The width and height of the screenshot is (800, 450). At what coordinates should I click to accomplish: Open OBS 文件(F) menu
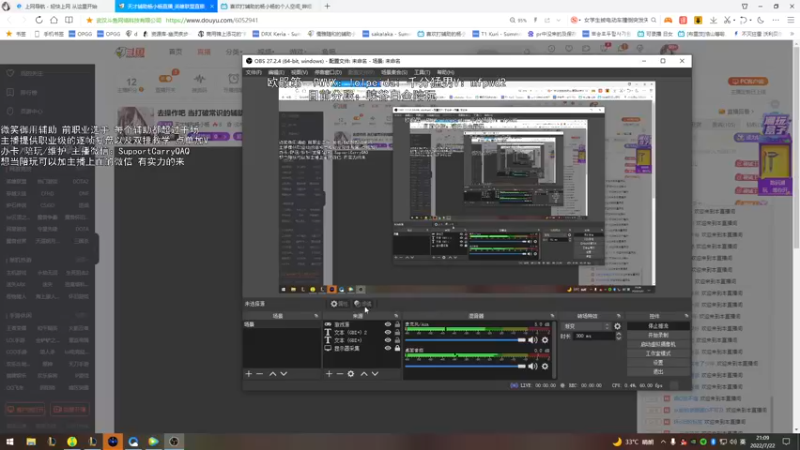[253, 72]
